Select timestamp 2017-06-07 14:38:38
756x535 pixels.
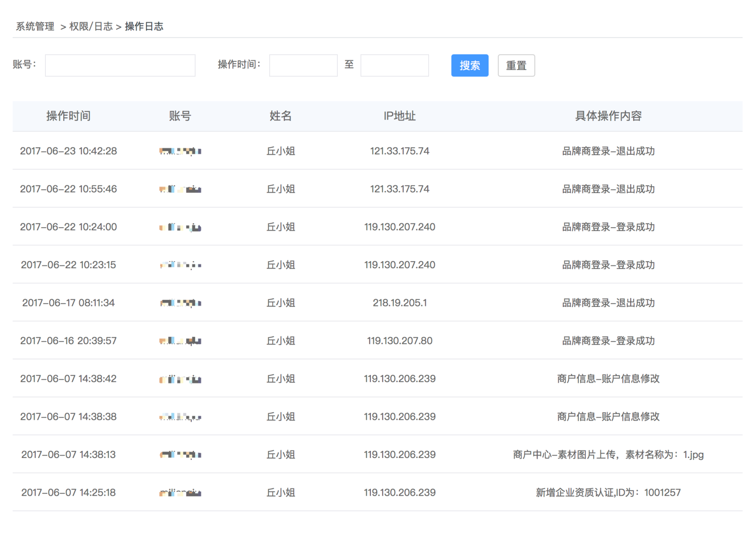(69, 416)
